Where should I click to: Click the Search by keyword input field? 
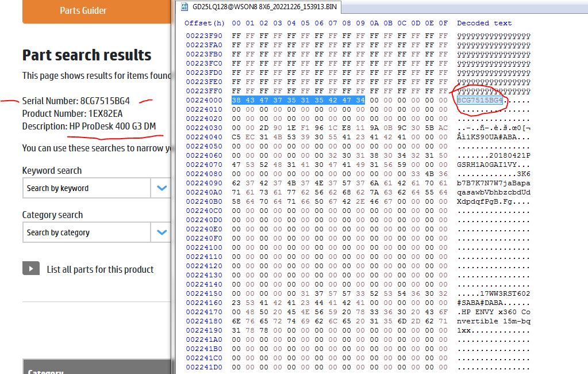tap(87, 188)
